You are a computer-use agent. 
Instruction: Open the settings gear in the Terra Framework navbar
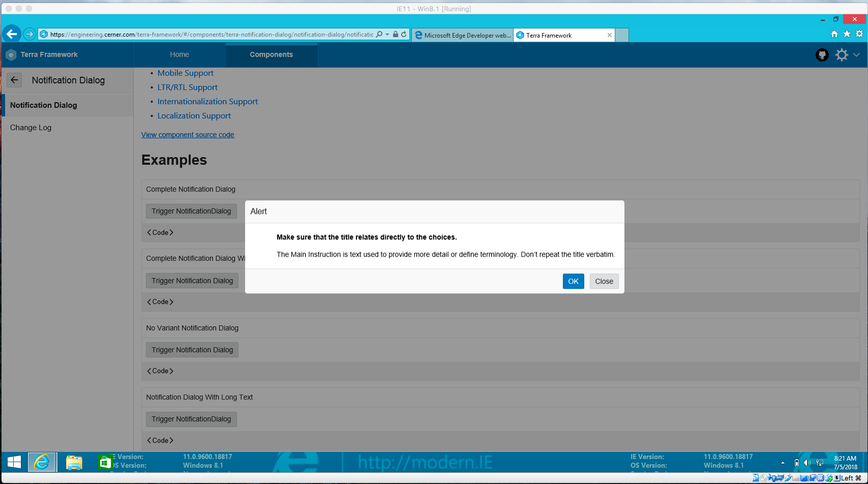pos(843,54)
